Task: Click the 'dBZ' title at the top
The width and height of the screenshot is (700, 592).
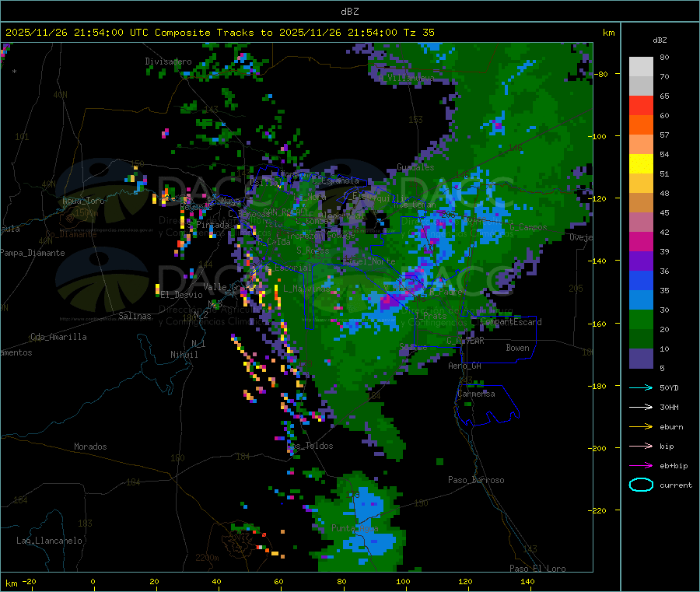Action: point(349,12)
